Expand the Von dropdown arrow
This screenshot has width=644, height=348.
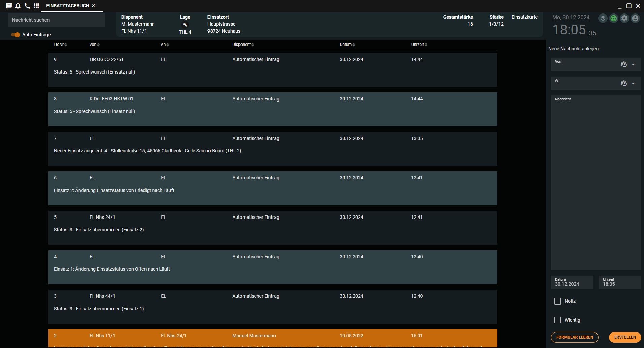pyautogui.click(x=633, y=64)
